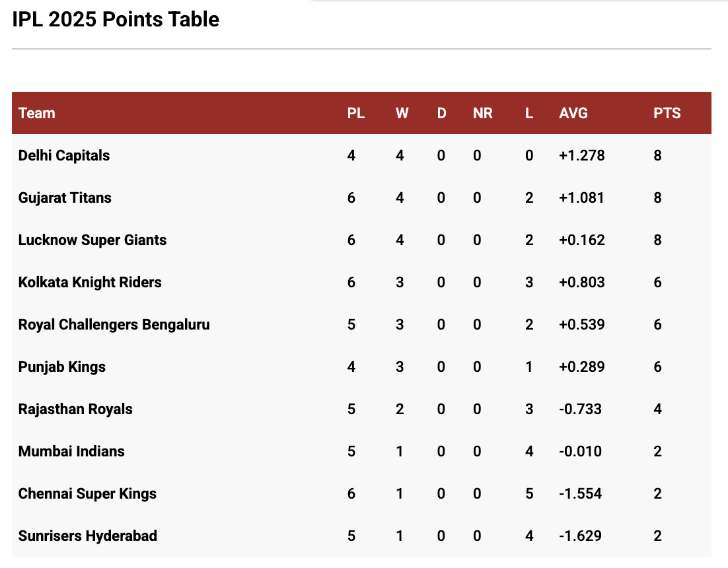Click the AVG column header
728x568 pixels.
point(573,114)
